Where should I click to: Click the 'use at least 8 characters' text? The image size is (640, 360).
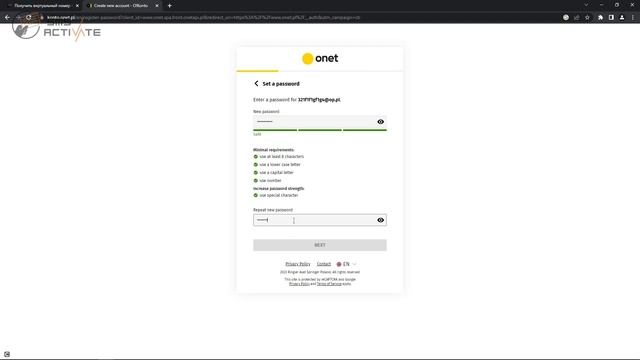pyautogui.click(x=282, y=156)
